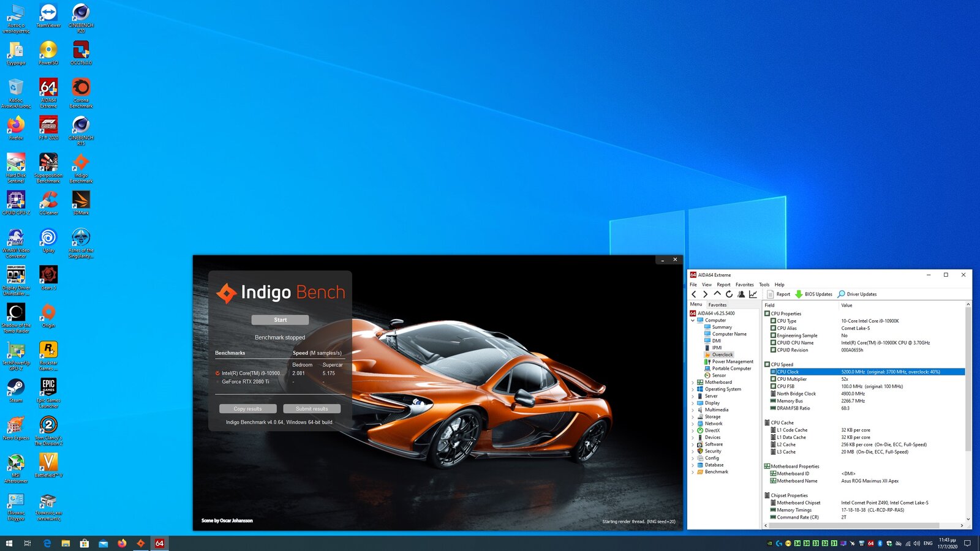Viewport: 980px width, 551px height.
Task: Open the AIDA64 user/manage icon
Action: (x=741, y=294)
